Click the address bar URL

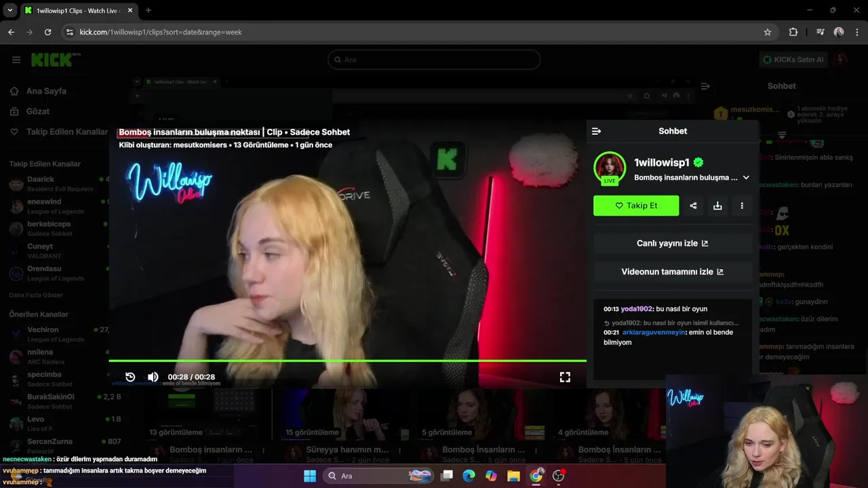[x=161, y=32]
